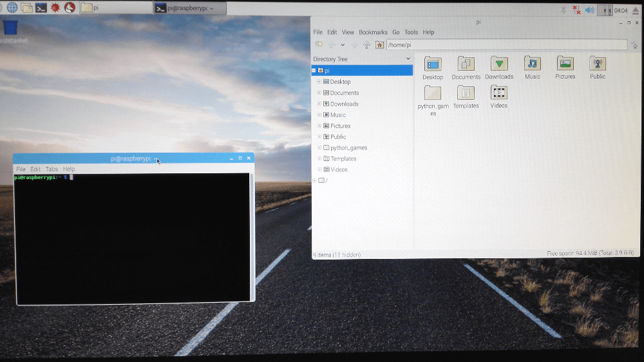644x362 pixels.
Task: Launch Wolfram from the taskbar
Action: point(70,8)
